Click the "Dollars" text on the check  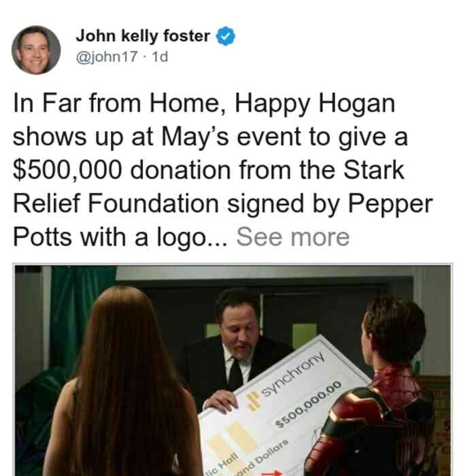(272, 448)
